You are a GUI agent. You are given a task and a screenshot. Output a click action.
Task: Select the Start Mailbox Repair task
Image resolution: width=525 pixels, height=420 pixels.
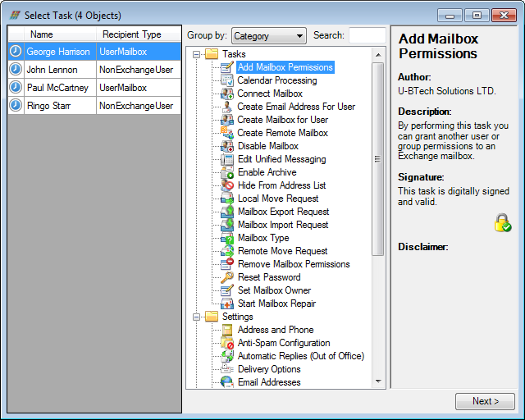276,304
